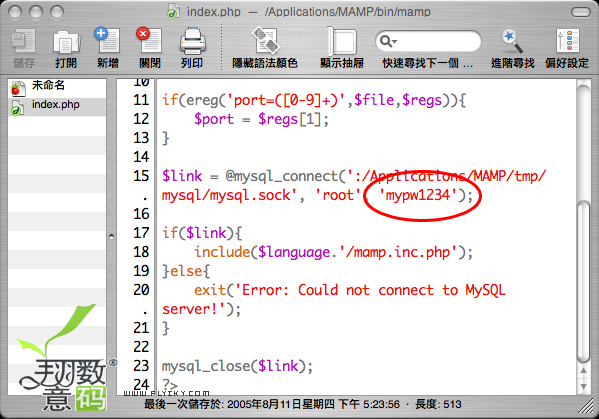The height and width of the screenshot is (419, 599).
Task: Print the file with 列印 icon
Action: point(193,40)
